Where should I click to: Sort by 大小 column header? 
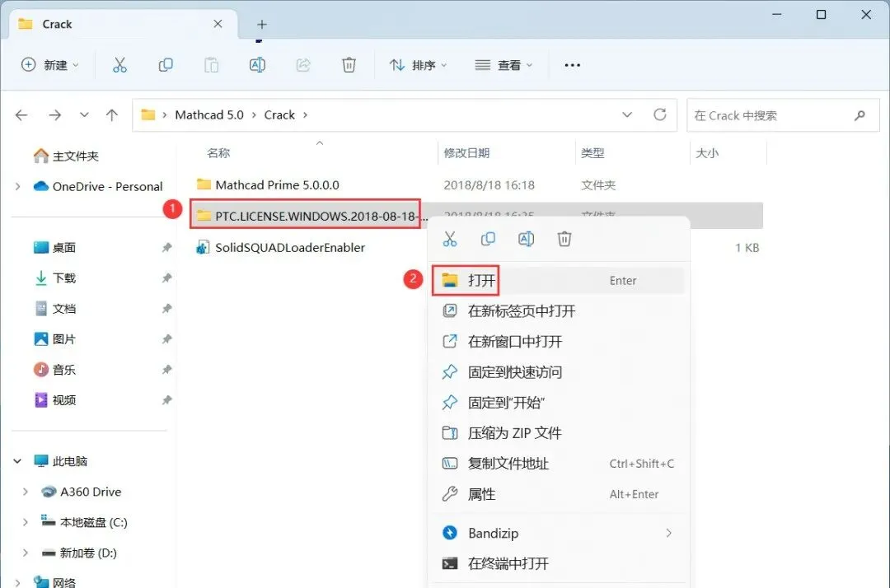707,153
